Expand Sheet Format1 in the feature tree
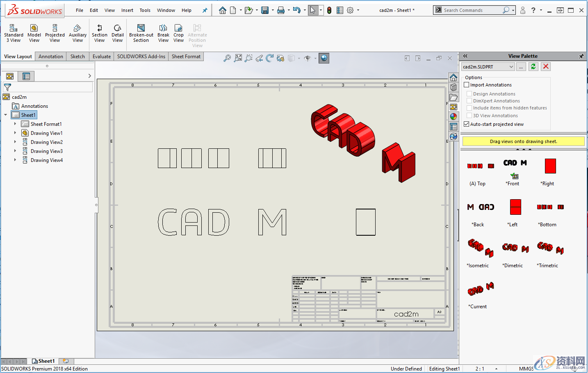Image resolution: width=588 pixels, height=373 pixels. [x=15, y=124]
